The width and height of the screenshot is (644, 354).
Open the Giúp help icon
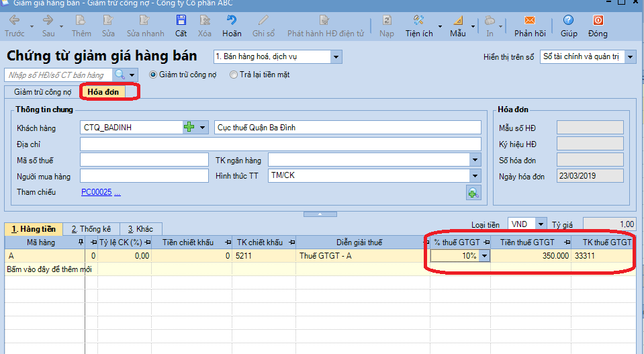pyautogui.click(x=569, y=21)
